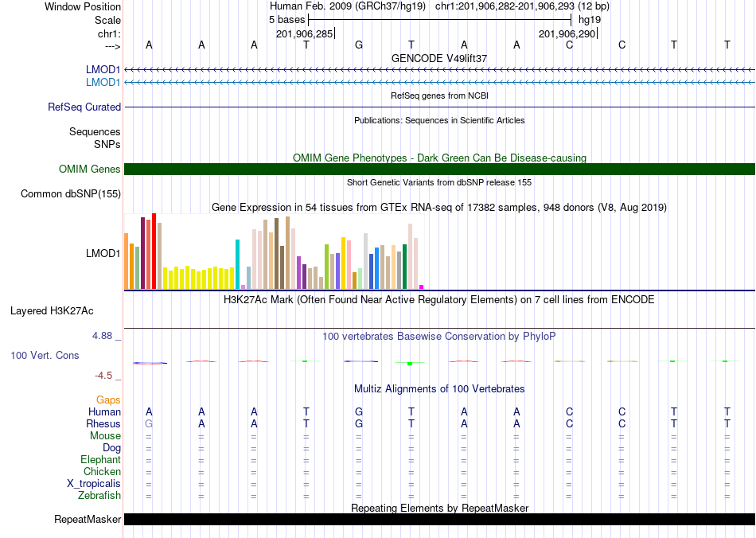
Task: Click the Multiz Alignments of 100 Vertebrates title
Action: tap(439, 389)
